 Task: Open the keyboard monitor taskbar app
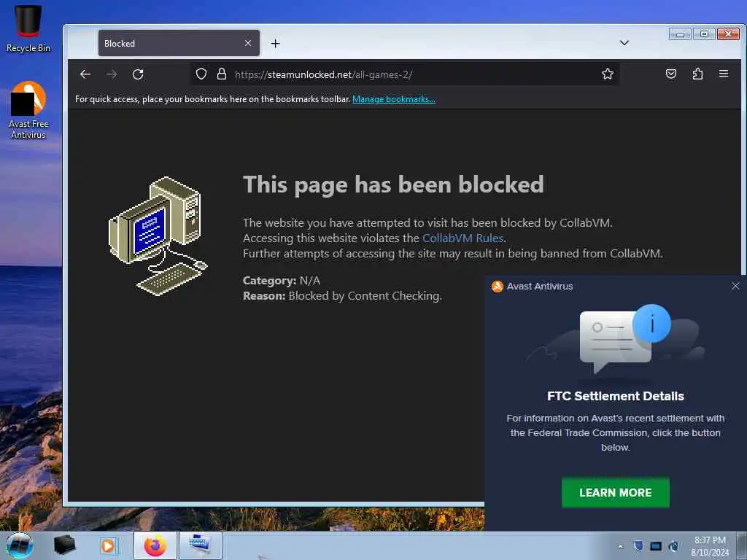click(x=200, y=545)
